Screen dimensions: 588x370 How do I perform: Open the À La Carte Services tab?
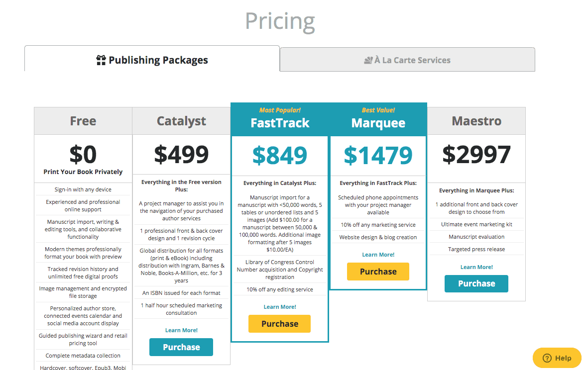(x=407, y=60)
